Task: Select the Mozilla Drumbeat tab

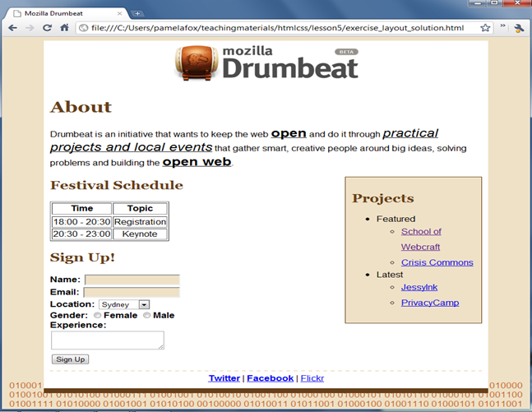Action: pyautogui.click(x=66, y=14)
